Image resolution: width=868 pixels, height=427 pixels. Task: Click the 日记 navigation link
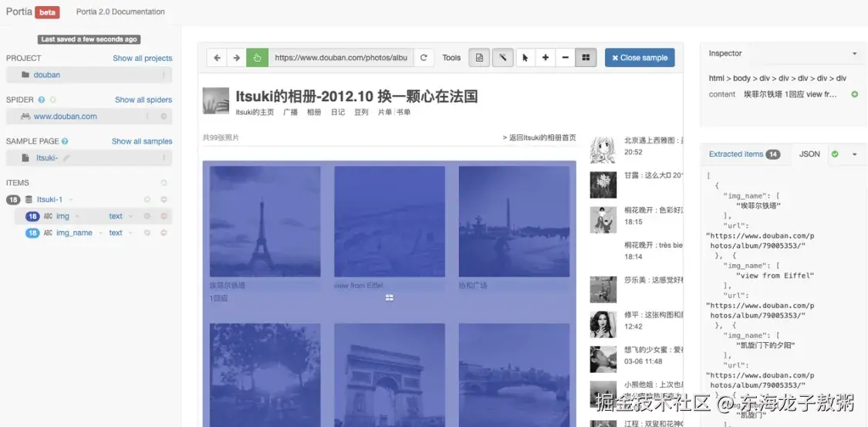338,112
